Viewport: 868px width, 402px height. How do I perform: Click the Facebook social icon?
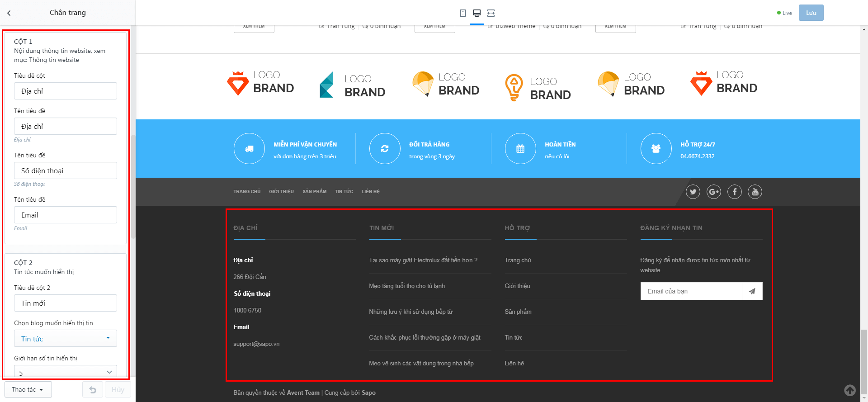click(x=735, y=192)
